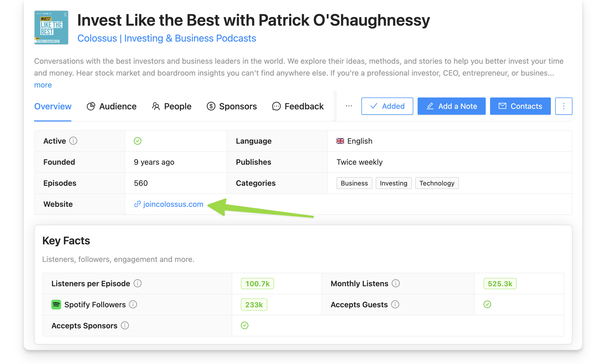Open the three-dot tab overflow menu
The height and width of the screenshot is (364, 606).
coord(349,106)
